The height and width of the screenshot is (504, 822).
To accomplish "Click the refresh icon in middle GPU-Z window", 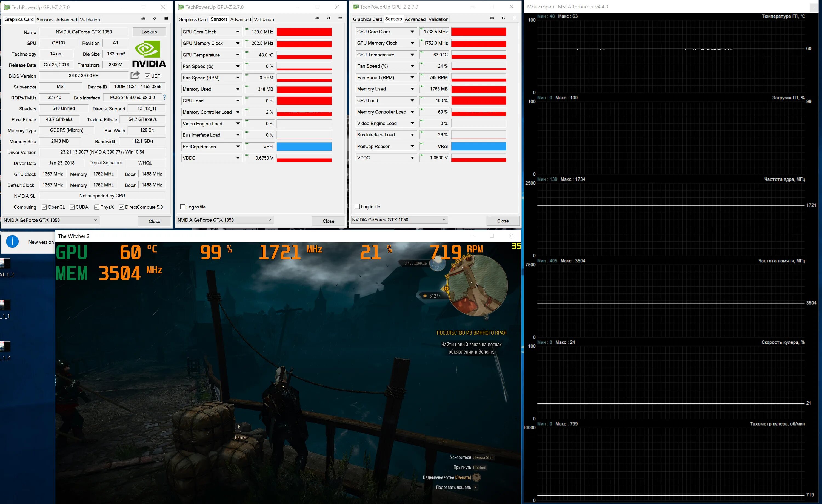I will pyautogui.click(x=329, y=18).
